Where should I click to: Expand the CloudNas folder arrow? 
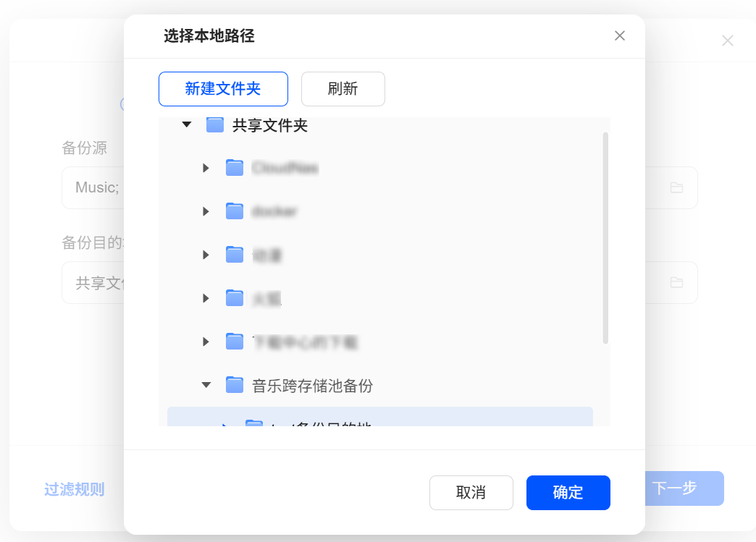tap(206, 168)
